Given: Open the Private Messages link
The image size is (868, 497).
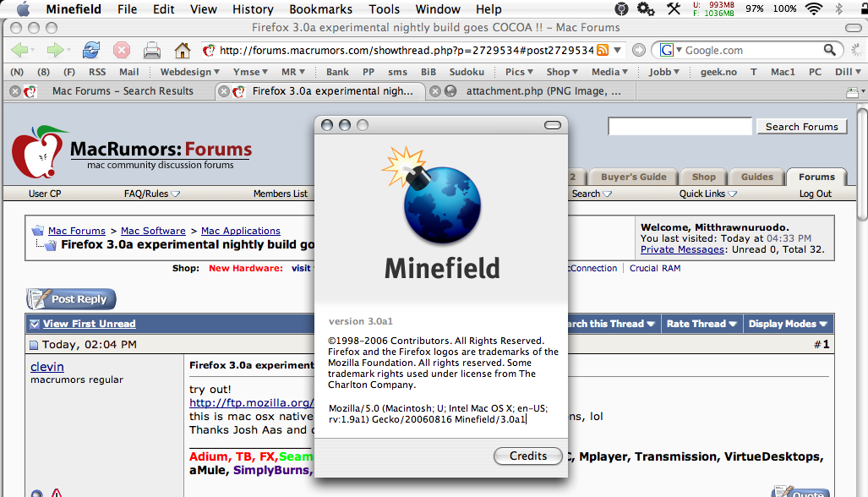Looking at the screenshot, I should pyautogui.click(x=682, y=249).
